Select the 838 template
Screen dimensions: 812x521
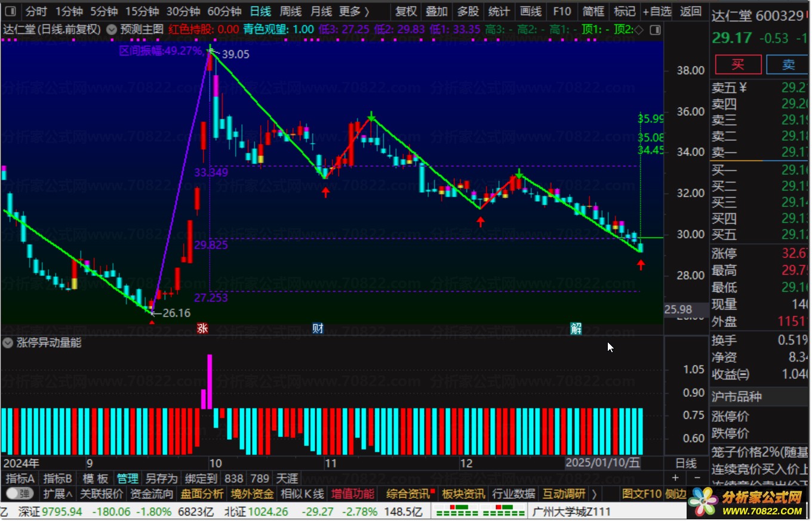[x=234, y=479]
